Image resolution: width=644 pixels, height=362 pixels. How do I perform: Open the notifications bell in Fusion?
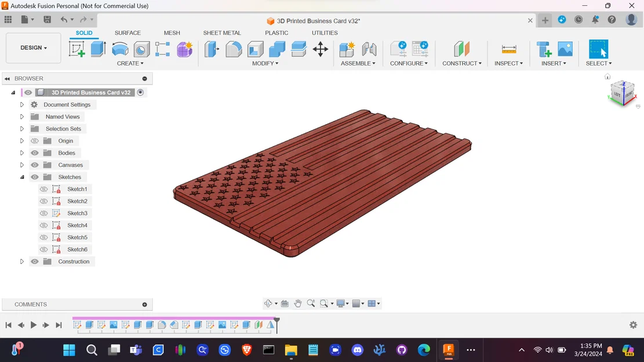595,20
